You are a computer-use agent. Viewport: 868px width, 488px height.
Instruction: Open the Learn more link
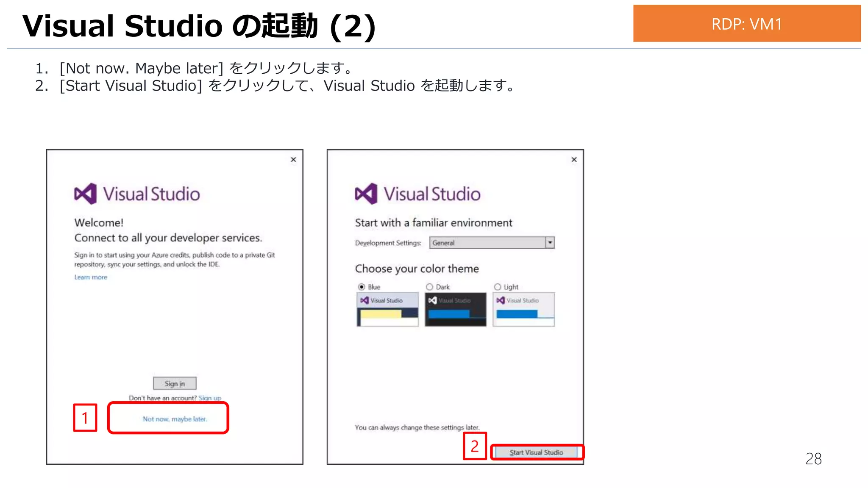91,277
